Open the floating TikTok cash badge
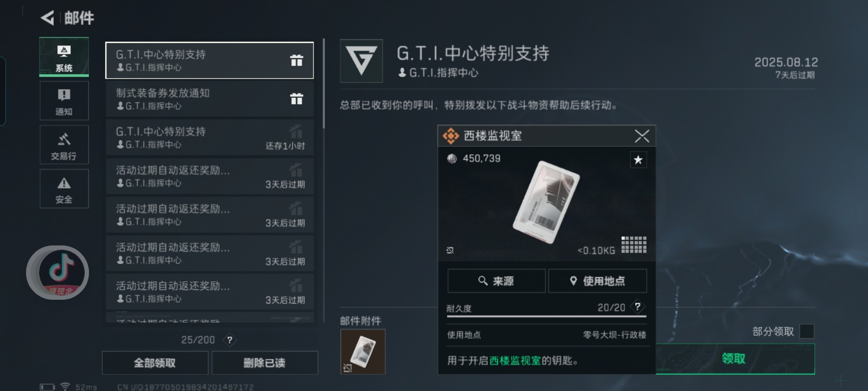Viewport: 868px width, 391px height. coord(58,273)
